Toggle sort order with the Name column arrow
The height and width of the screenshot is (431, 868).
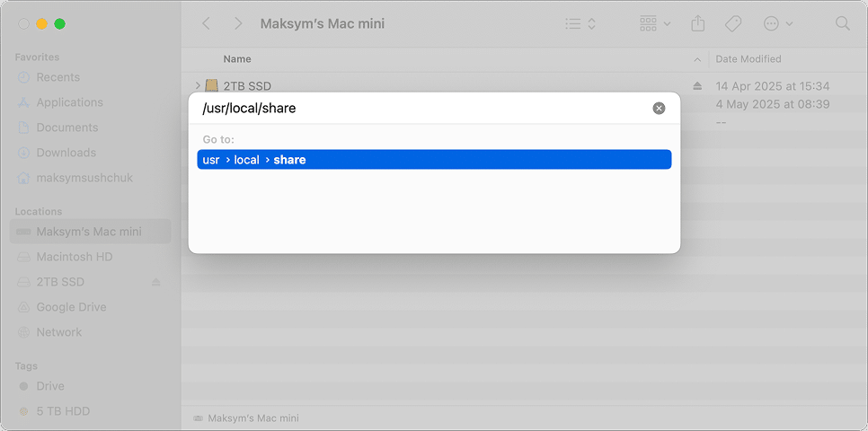tap(697, 59)
